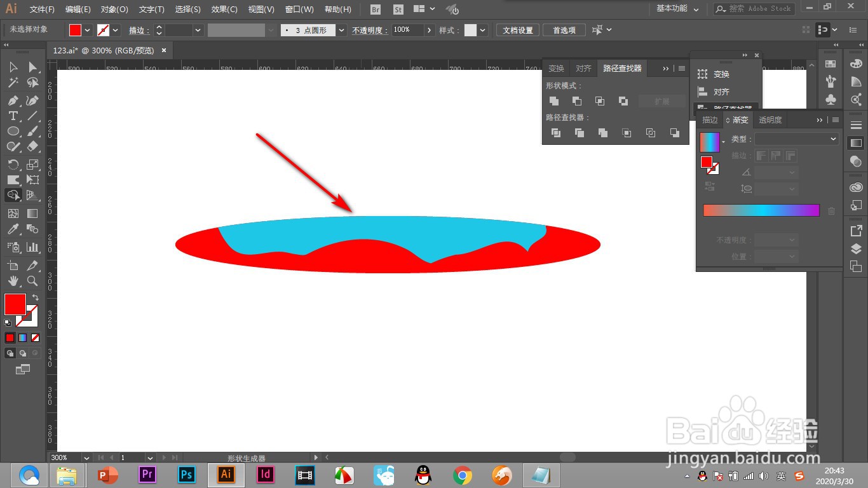The image size is (868, 488).
Task: Select the Eraser tool
Action: (x=32, y=146)
